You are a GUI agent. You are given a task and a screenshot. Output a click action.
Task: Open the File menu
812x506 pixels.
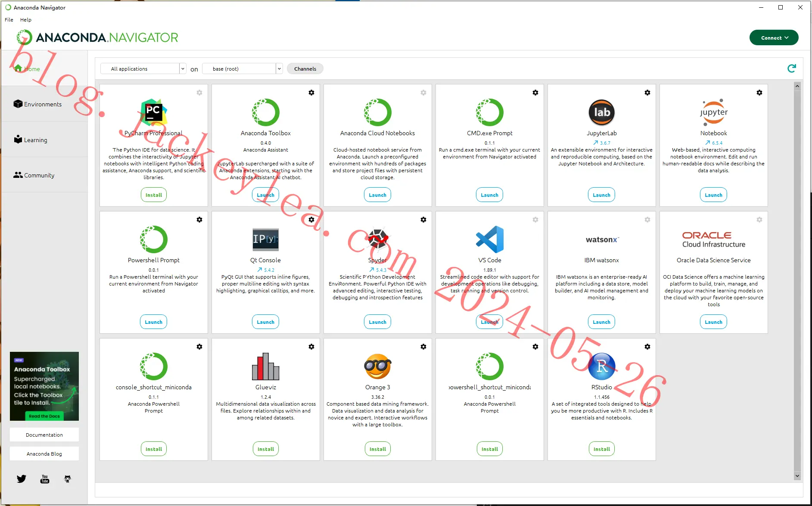tap(9, 20)
